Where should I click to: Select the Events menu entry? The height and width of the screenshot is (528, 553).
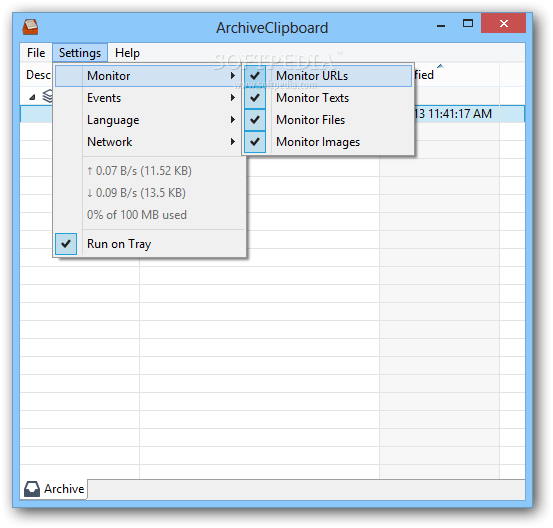(x=148, y=98)
